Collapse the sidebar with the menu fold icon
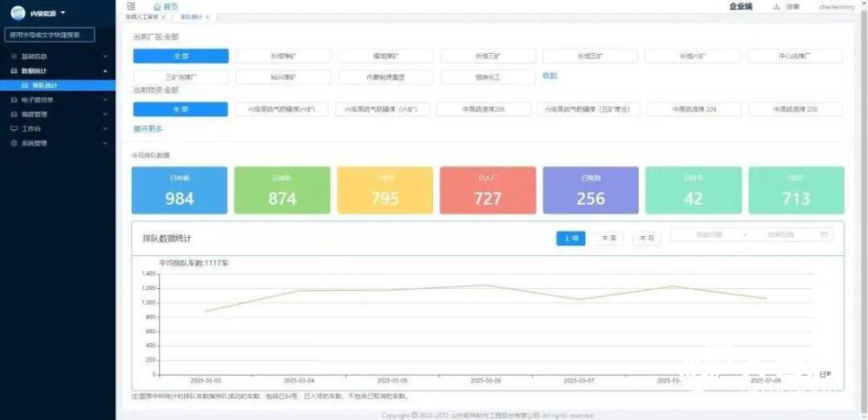 [131, 6]
